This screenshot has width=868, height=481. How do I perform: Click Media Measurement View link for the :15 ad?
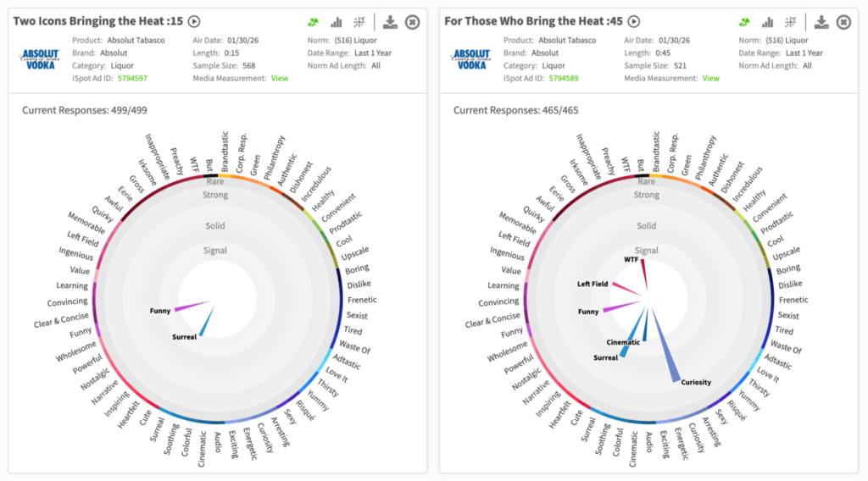click(279, 79)
